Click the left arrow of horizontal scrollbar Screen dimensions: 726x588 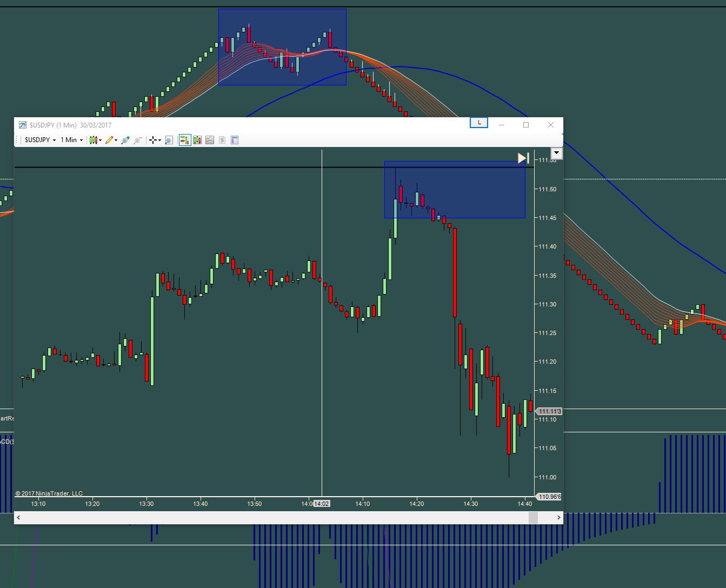19,518
